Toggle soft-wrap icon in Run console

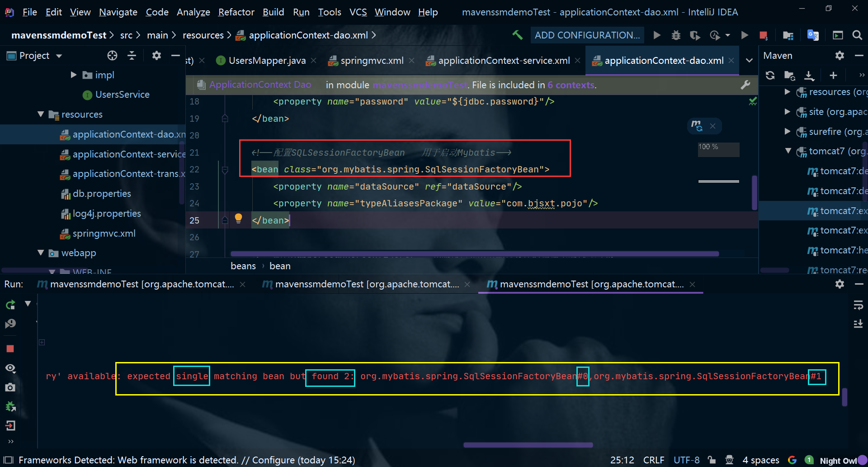(x=858, y=305)
